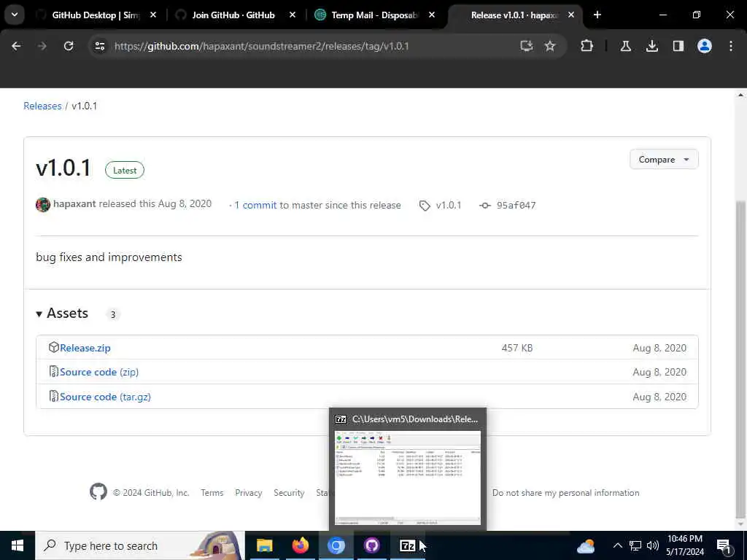
Task: Open 7-Zip taskbar icon
Action: pos(407,545)
